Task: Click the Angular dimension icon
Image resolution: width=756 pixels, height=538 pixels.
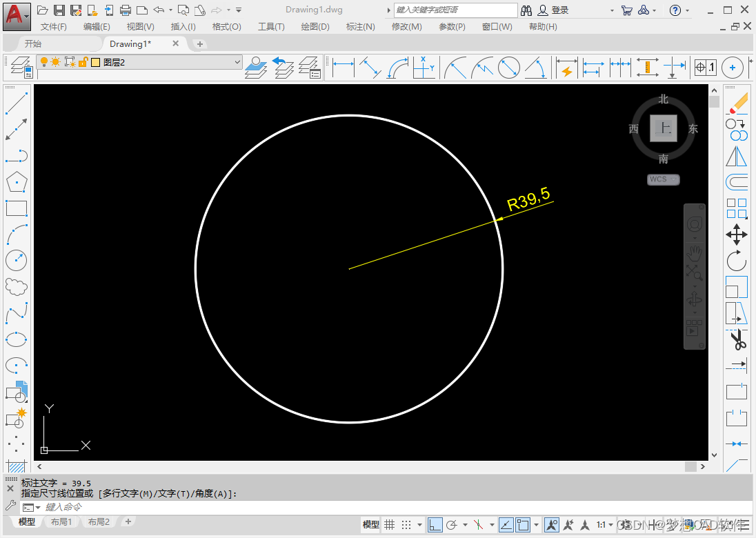Action: (536, 68)
